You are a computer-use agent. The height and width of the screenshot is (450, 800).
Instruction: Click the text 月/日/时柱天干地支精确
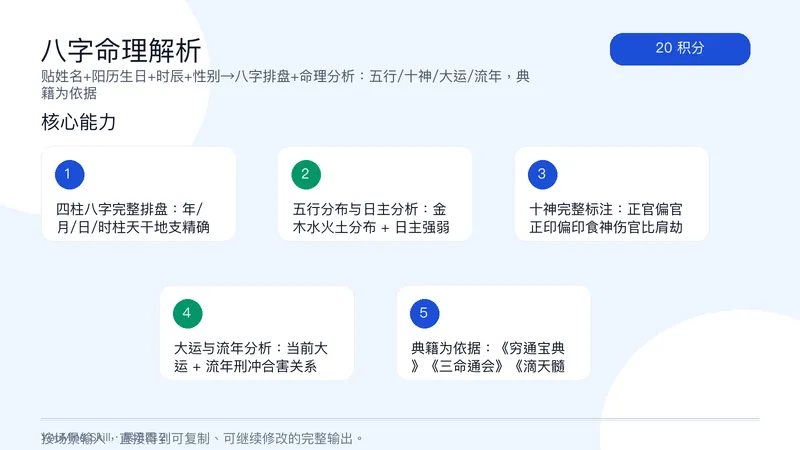pos(133,227)
